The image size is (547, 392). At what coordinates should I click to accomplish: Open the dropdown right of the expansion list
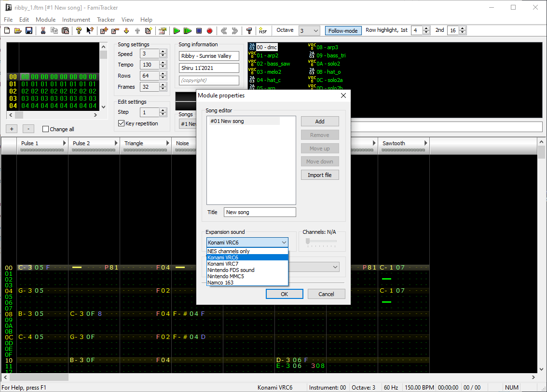pos(335,267)
